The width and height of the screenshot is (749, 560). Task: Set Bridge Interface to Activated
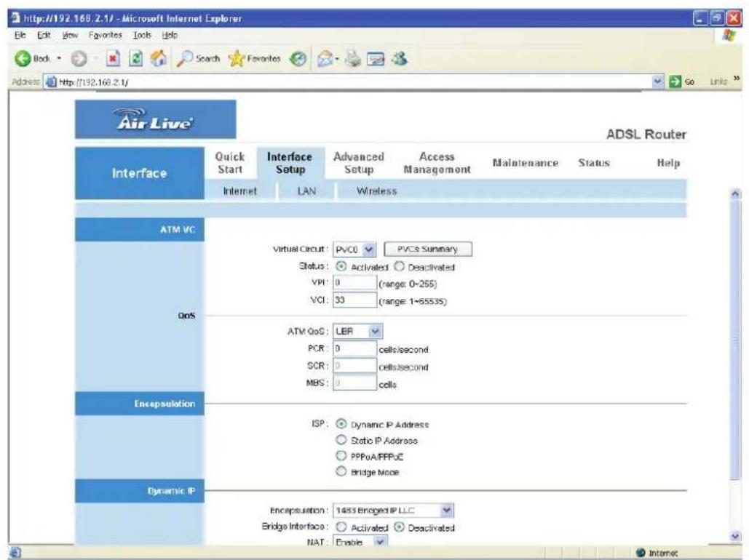(341, 527)
